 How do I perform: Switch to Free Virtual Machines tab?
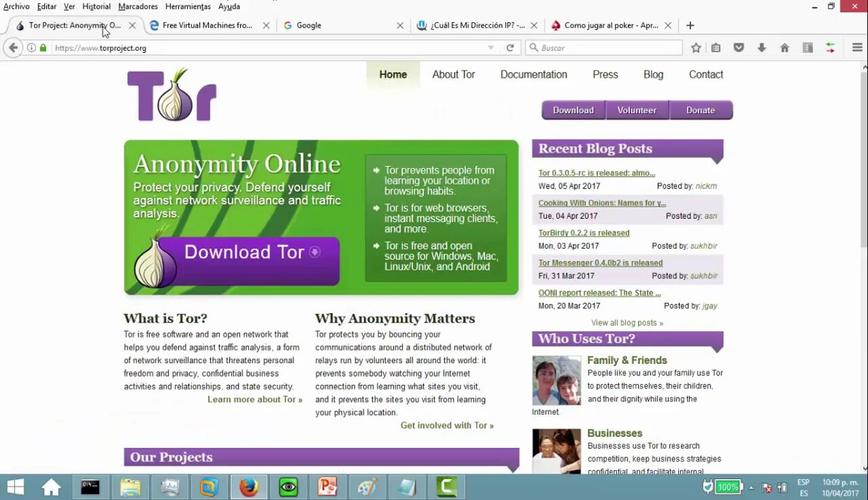coord(207,25)
